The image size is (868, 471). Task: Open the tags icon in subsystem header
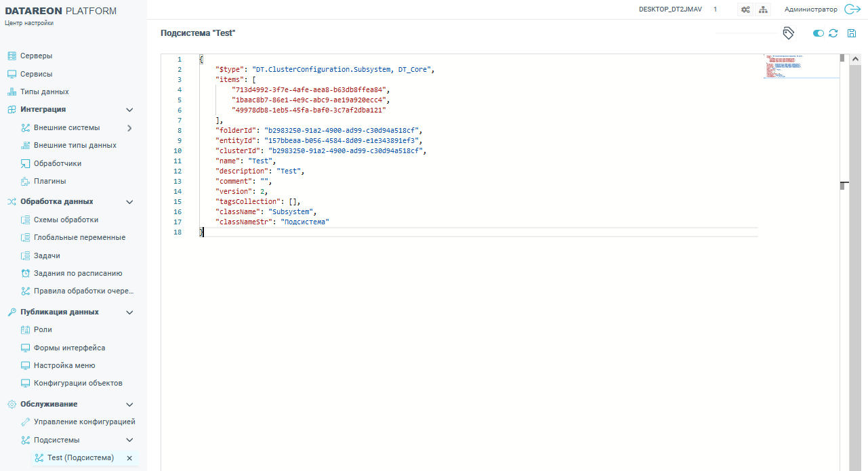tap(788, 33)
